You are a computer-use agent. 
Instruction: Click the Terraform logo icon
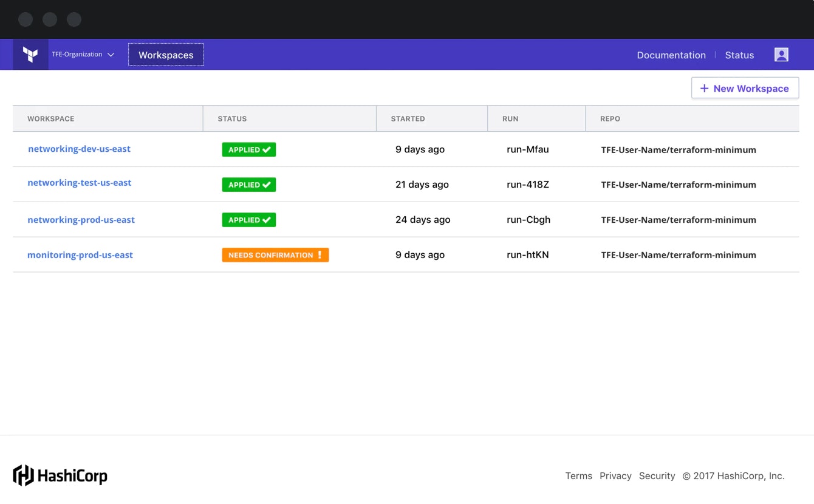coord(30,55)
